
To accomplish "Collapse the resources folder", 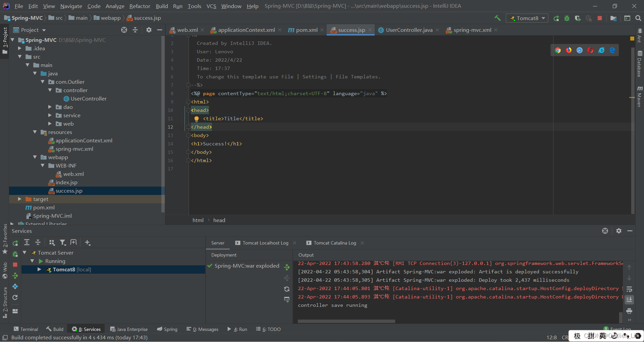I will coord(35,132).
